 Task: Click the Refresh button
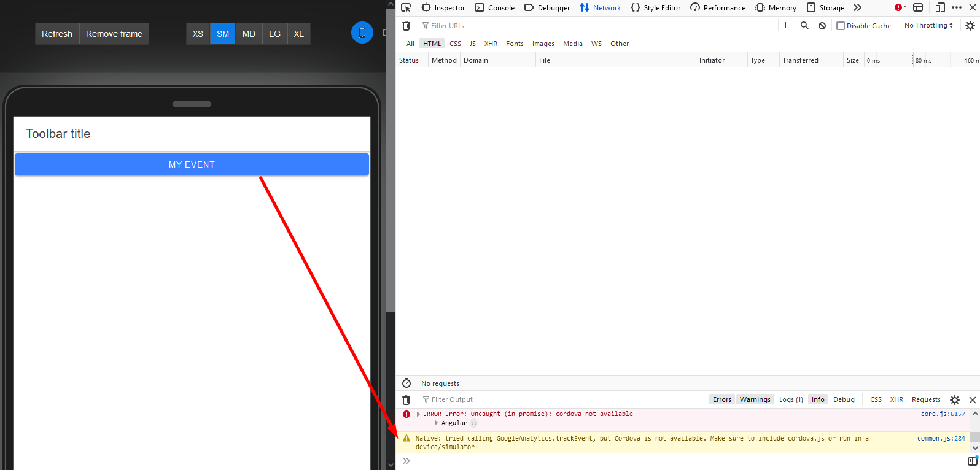(x=57, y=34)
